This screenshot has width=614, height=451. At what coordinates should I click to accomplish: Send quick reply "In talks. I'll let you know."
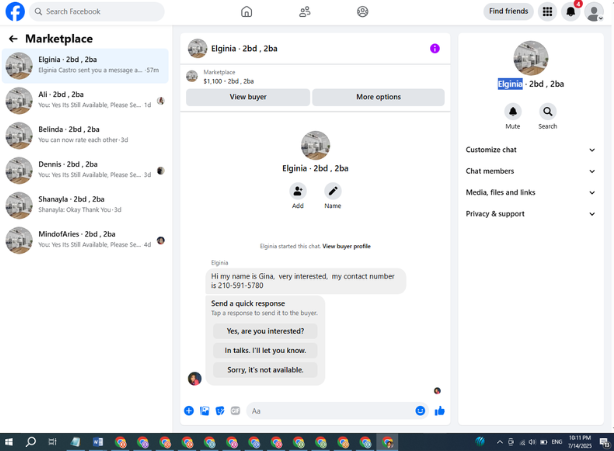(265, 350)
